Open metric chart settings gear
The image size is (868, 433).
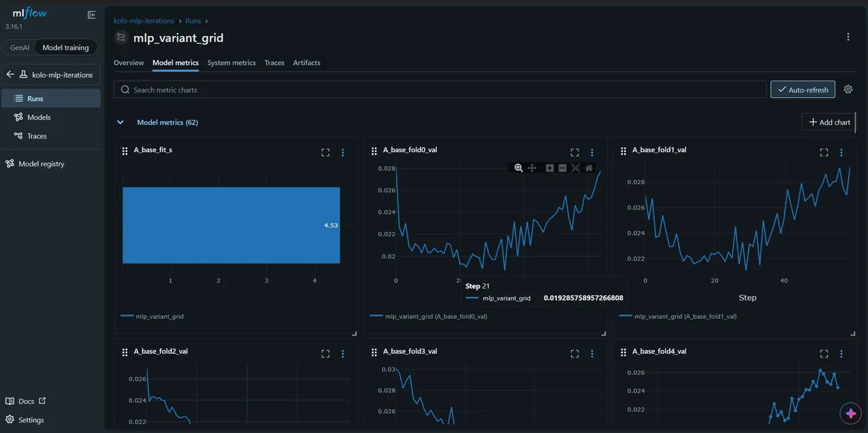[x=848, y=89]
